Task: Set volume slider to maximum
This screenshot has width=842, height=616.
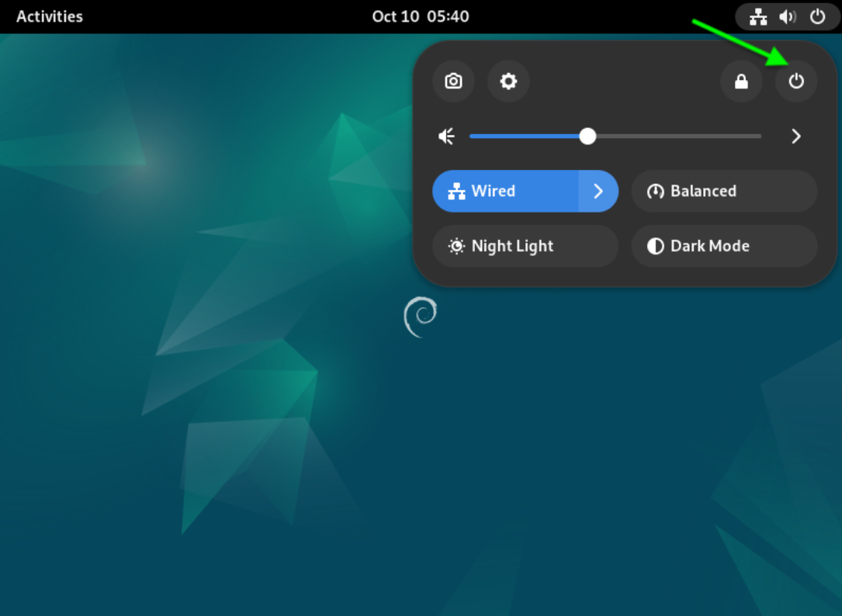Action: pos(761,137)
